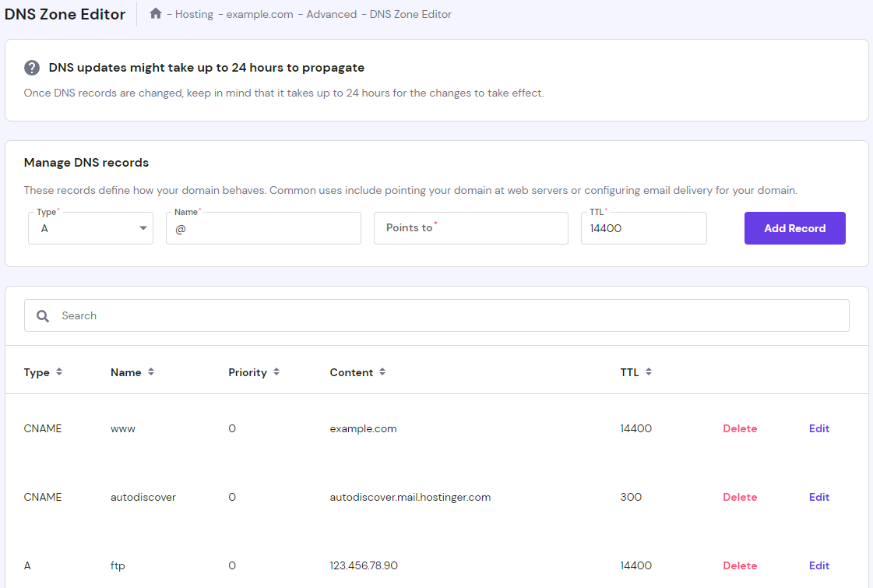Viewport: 873px width, 588px height.
Task: Click the home icon in the breadcrumb
Action: (155, 14)
